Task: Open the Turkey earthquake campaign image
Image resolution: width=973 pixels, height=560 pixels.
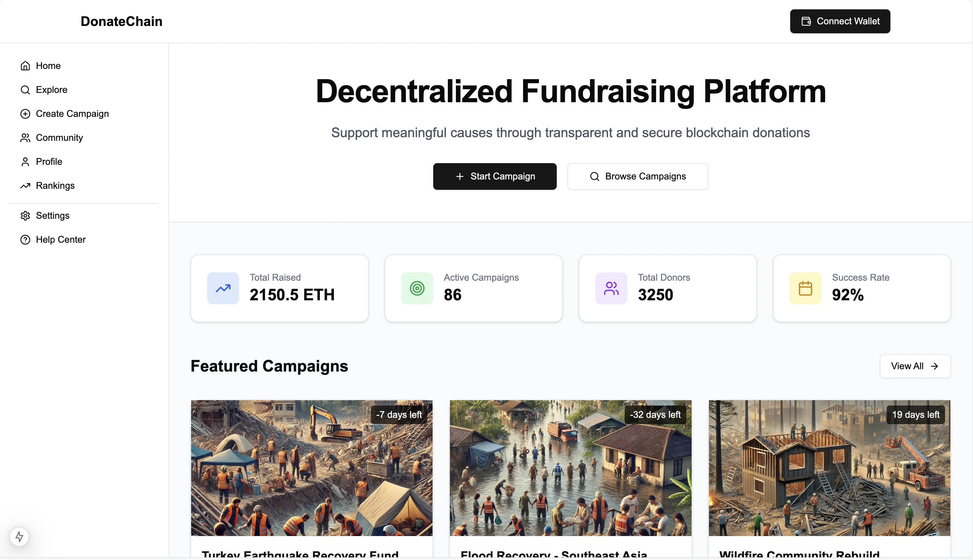Action: pyautogui.click(x=312, y=468)
